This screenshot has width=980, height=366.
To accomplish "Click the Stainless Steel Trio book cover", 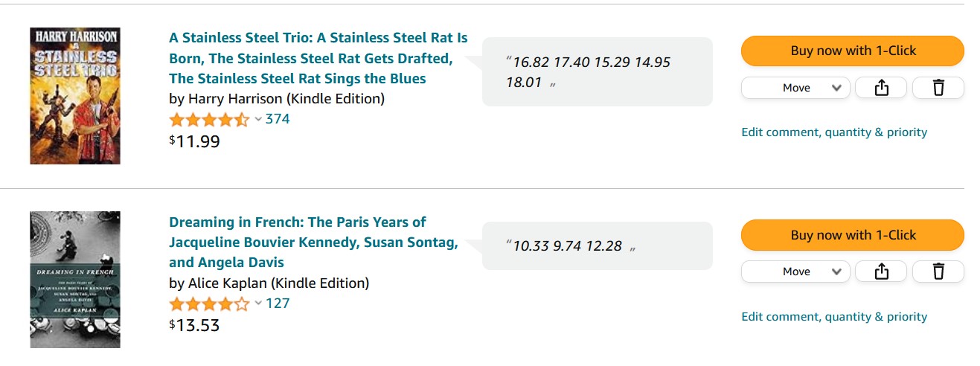I will tap(75, 96).
